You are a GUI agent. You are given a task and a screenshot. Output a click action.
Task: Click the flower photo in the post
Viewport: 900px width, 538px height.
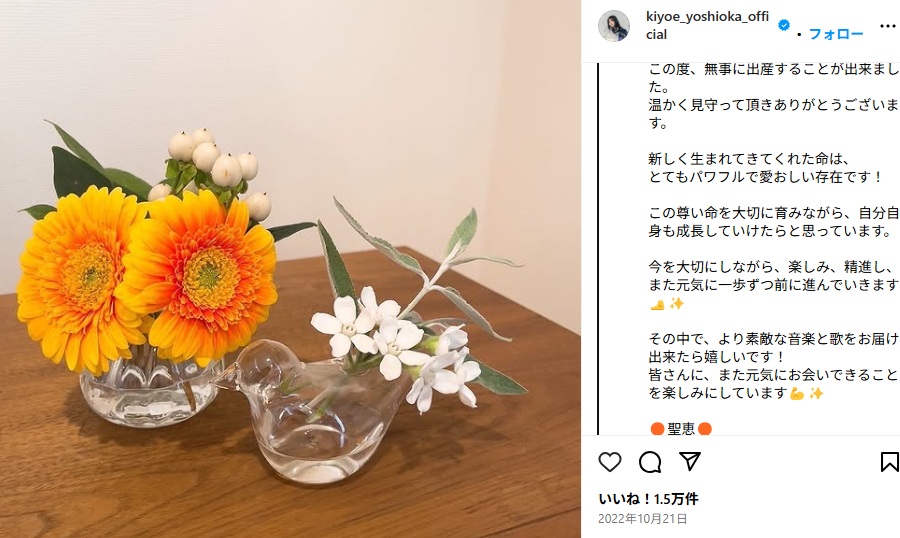click(x=290, y=269)
